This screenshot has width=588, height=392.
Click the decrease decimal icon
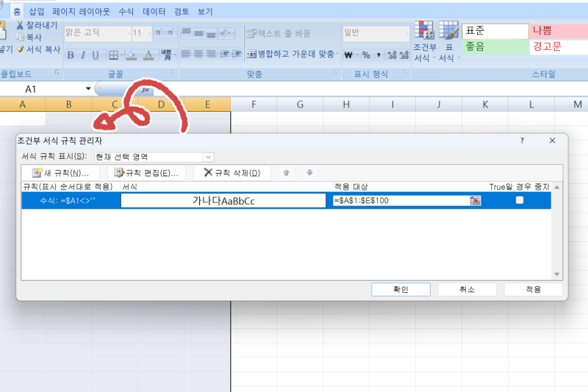click(404, 55)
